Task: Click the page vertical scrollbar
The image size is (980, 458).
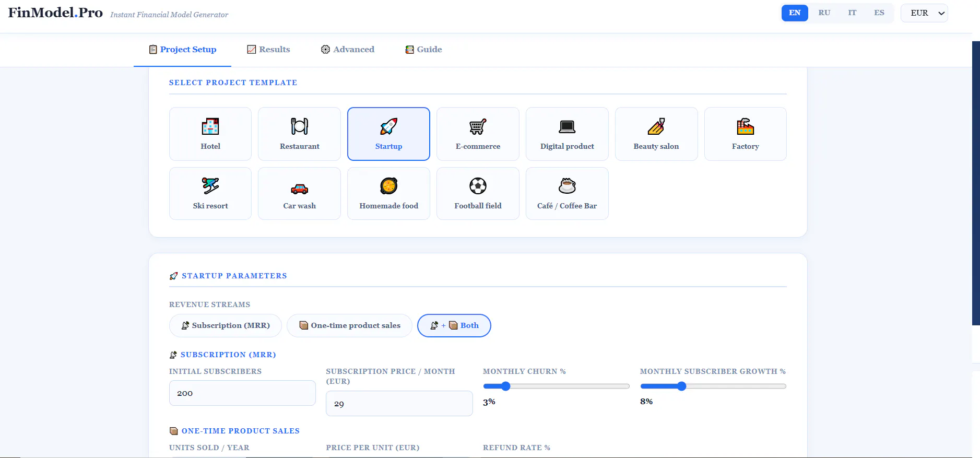Action: pyautogui.click(x=976, y=183)
